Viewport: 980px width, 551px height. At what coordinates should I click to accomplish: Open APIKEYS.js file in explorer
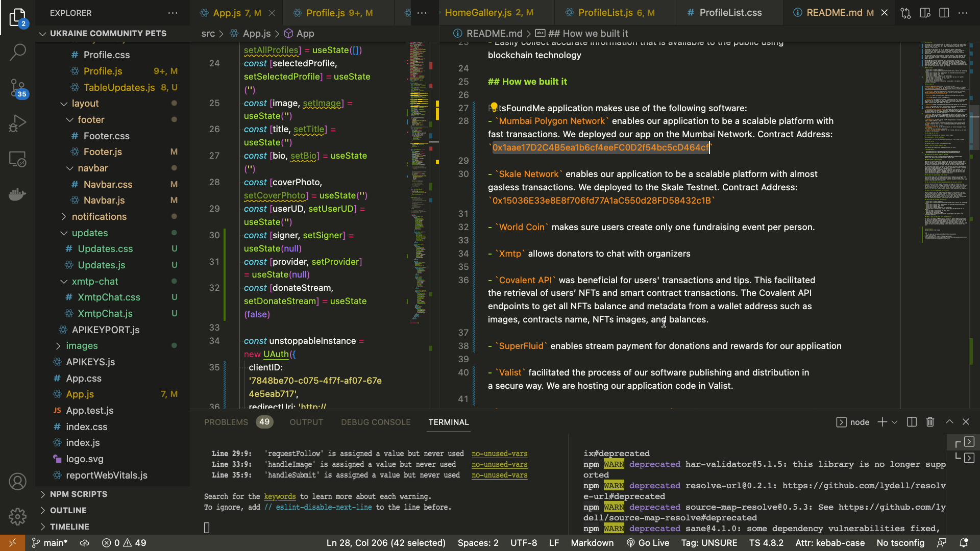(x=90, y=362)
